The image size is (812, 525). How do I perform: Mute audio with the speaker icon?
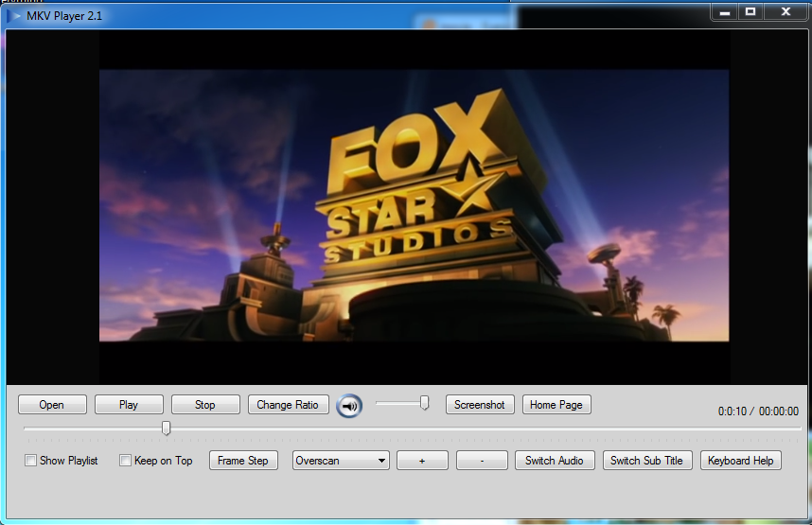(349, 406)
